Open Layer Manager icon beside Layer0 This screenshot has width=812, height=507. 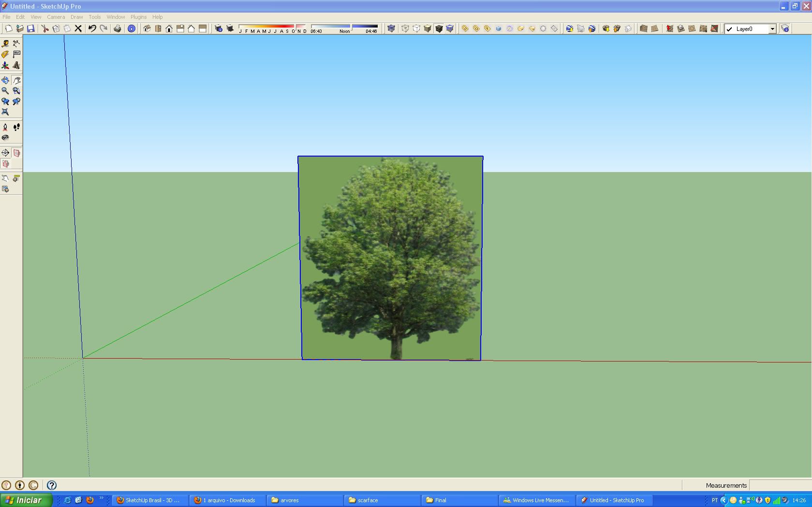tap(785, 29)
